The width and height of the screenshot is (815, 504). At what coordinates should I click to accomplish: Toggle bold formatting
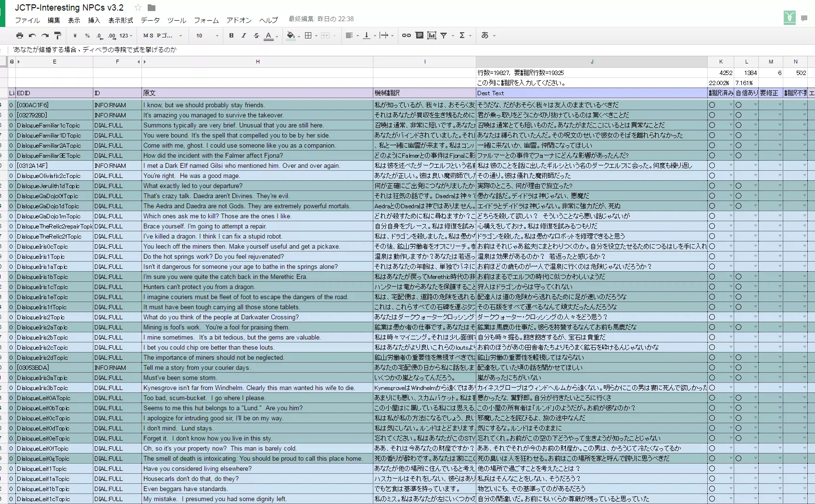coord(231,36)
